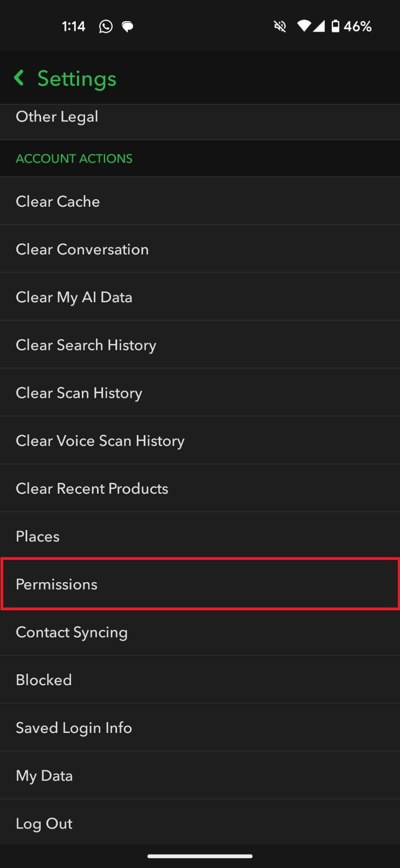Image resolution: width=400 pixels, height=868 pixels.
Task: Tap the Wi-Fi signal status icon
Action: click(305, 27)
